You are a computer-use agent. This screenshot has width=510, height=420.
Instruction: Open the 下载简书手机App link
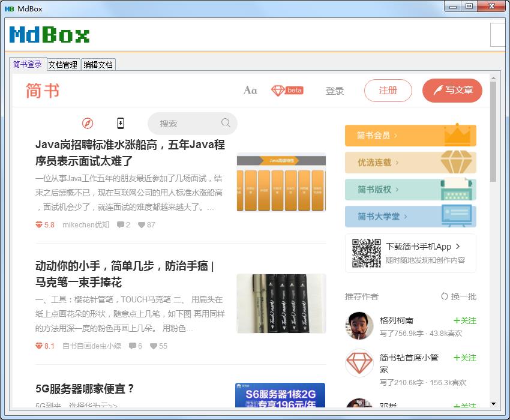pos(419,247)
